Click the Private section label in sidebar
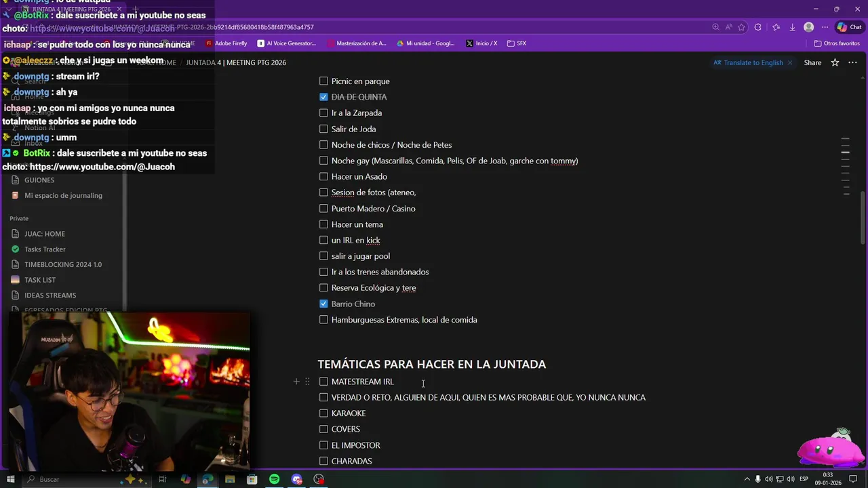 (19, 218)
